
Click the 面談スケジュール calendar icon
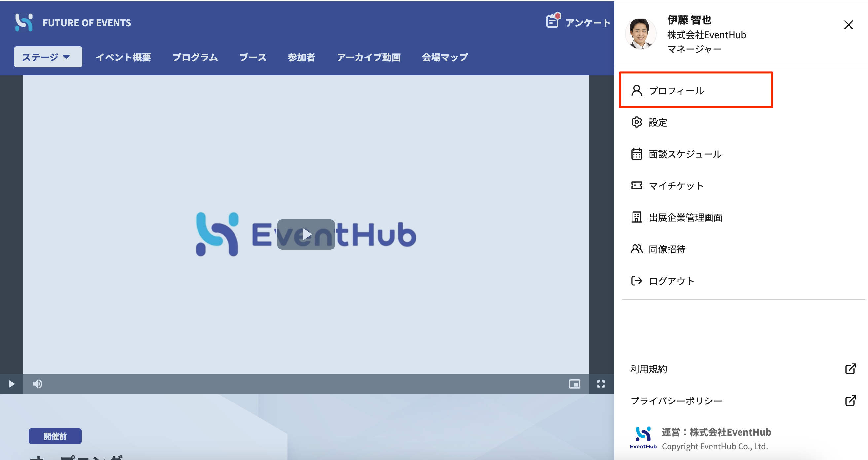636,154
